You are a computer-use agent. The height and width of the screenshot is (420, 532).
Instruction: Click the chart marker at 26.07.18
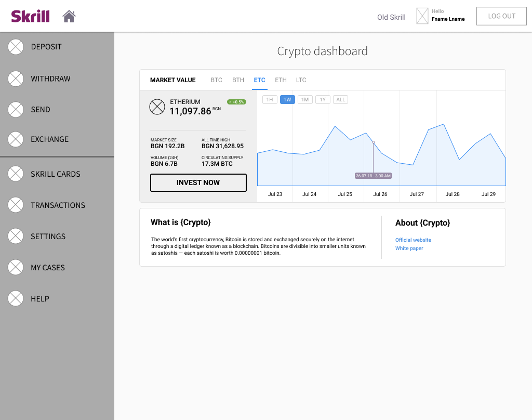click(x=373, y=142)
